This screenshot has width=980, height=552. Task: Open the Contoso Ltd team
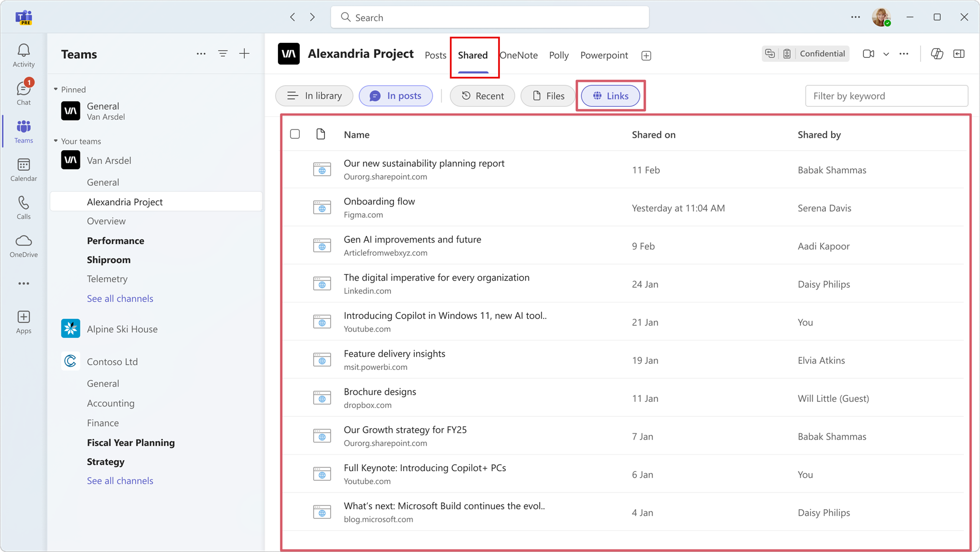(112, 362)
